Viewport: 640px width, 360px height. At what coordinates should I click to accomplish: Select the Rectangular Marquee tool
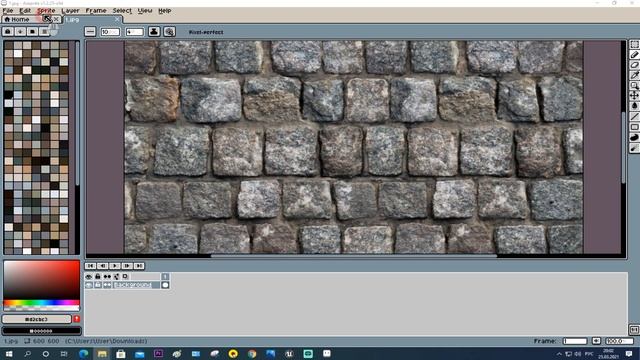coord(634,44)
